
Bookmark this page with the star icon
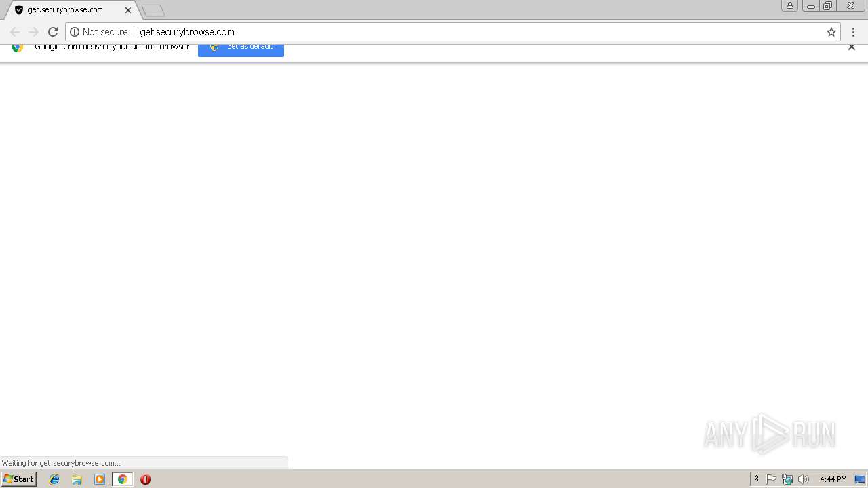(x=831, y=32)
